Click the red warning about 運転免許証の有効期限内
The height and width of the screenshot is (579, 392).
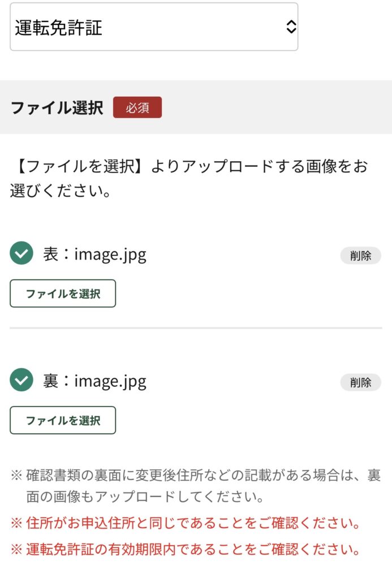pyautogui.click(x=193, y=549)
